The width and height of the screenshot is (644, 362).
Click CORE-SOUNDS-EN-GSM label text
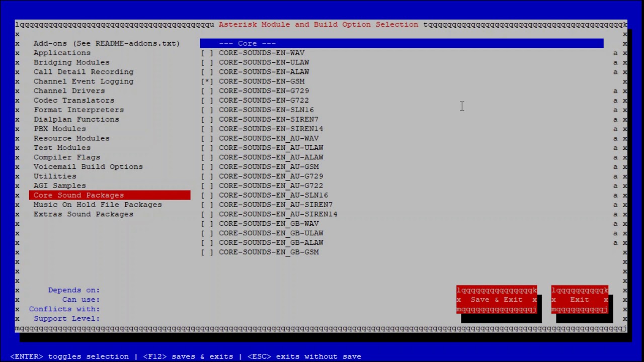pyautogui.click(x=262, y=81)
